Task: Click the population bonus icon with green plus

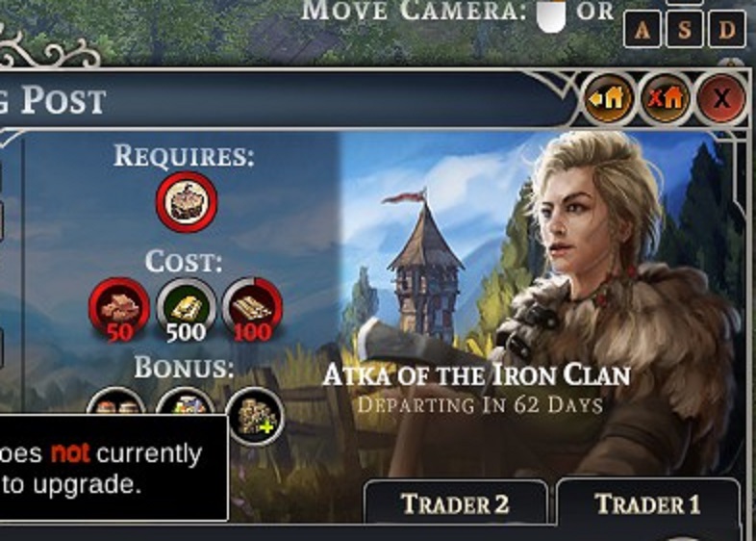Action: [x=256, y=416]
